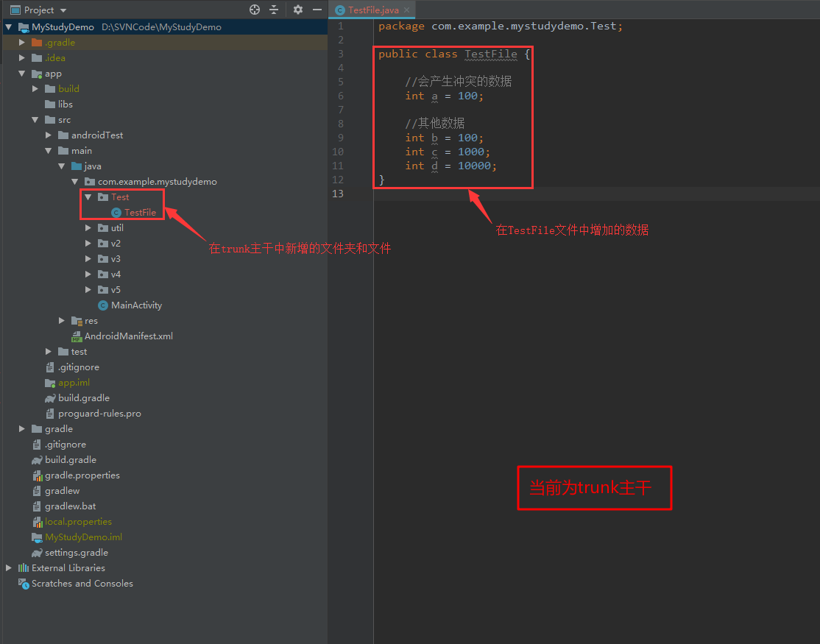Click the External Libraries icon
Screen dimensions: 820x644
(x=24, y=567)
